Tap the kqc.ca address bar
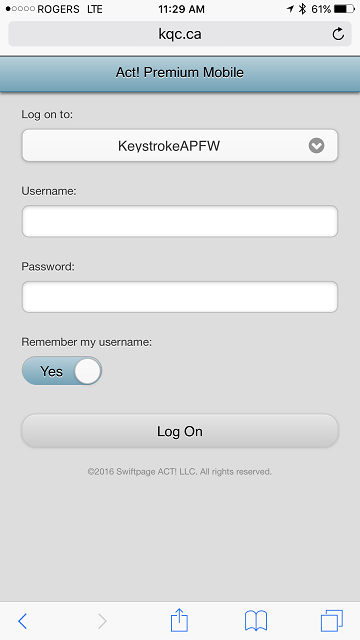This screenshot has height=640, width=360. 180,34
